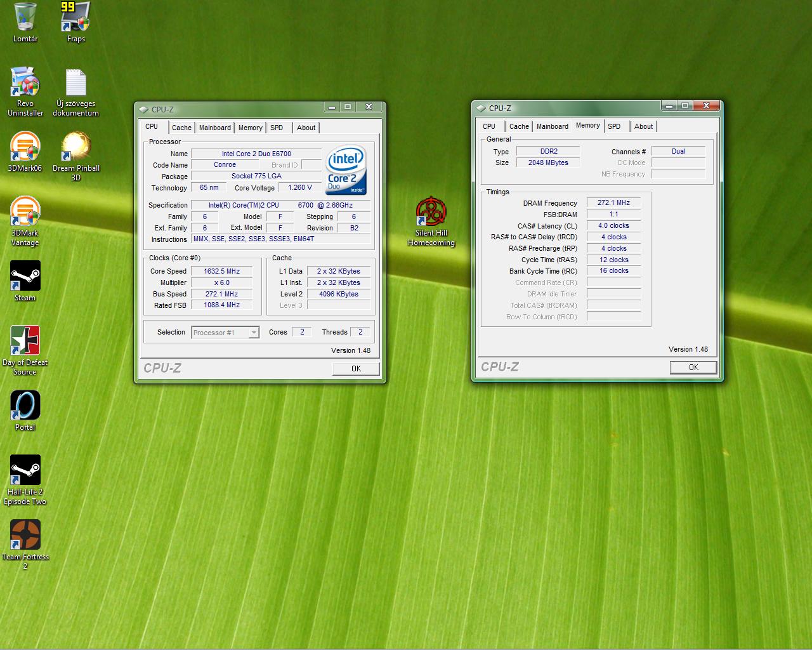Launch Day of Defeat Source shortcut
The image size is (812, 650).
click(x=25, y=351)
